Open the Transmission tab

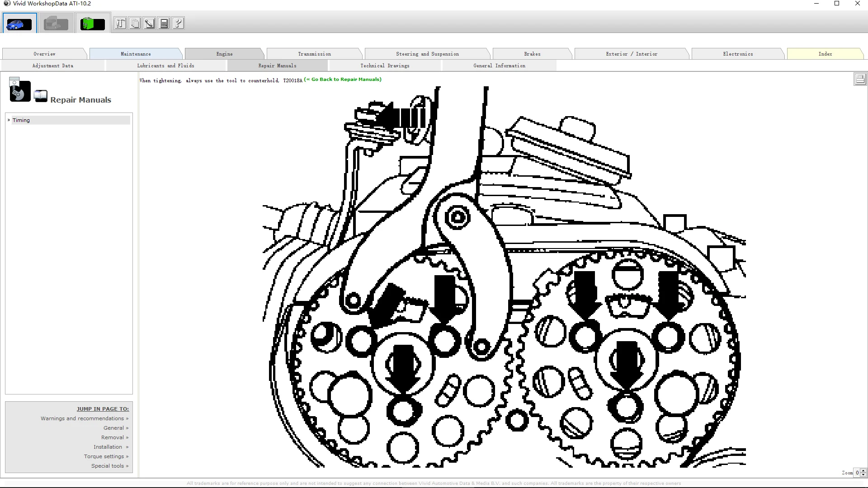[314, 54]
